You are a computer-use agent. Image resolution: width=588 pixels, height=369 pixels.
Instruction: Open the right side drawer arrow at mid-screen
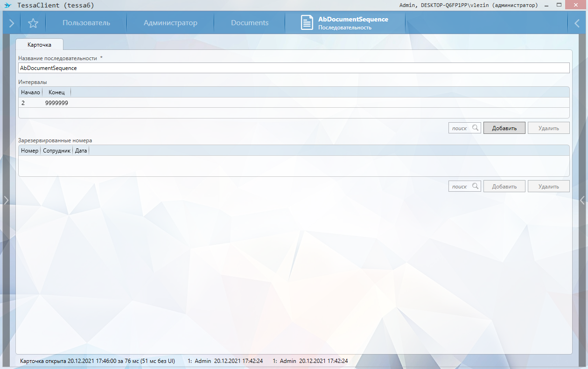click(582, 200)
